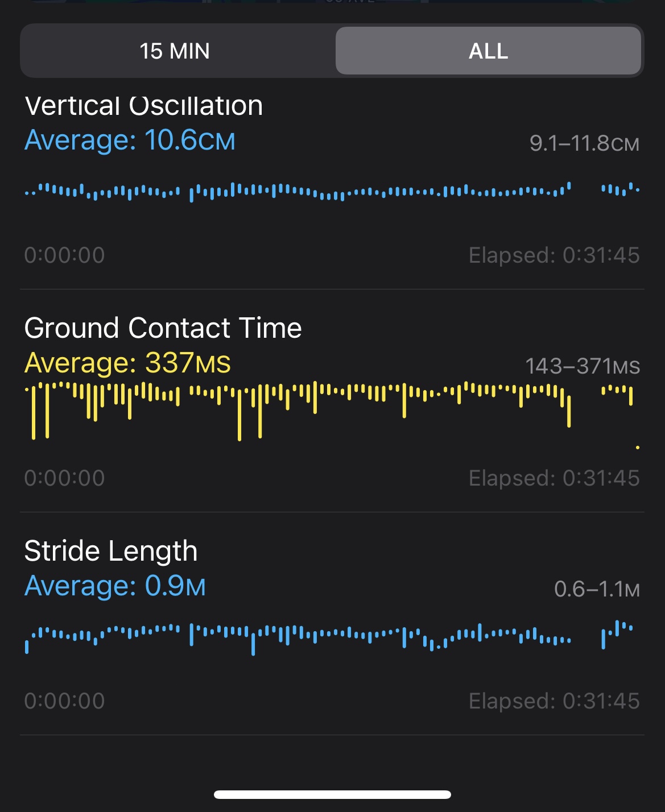Tap Vertical Oscillation's Elapsed: 0:31:45 label
The height and width of the screenshot is (812, 665).
pos(554,255)
